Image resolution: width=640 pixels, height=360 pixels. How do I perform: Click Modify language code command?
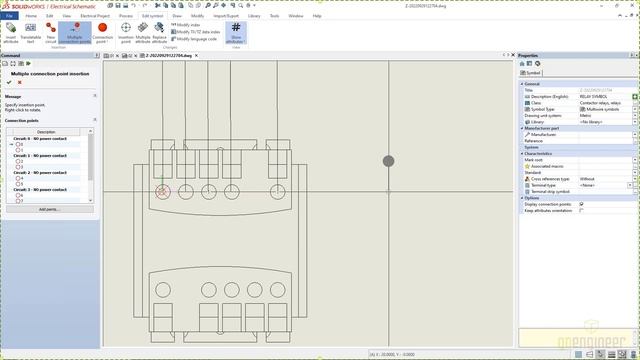(x=194, y=39)
